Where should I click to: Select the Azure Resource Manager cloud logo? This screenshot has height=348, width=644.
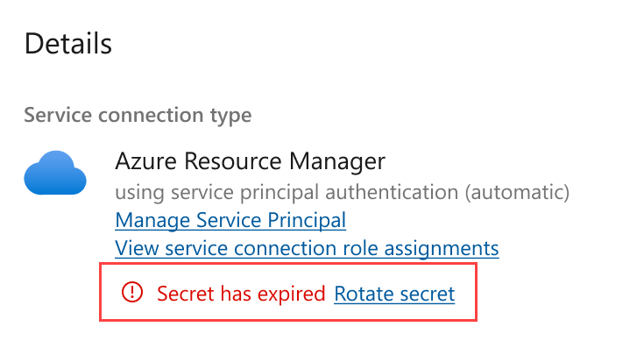click(55, 173)
